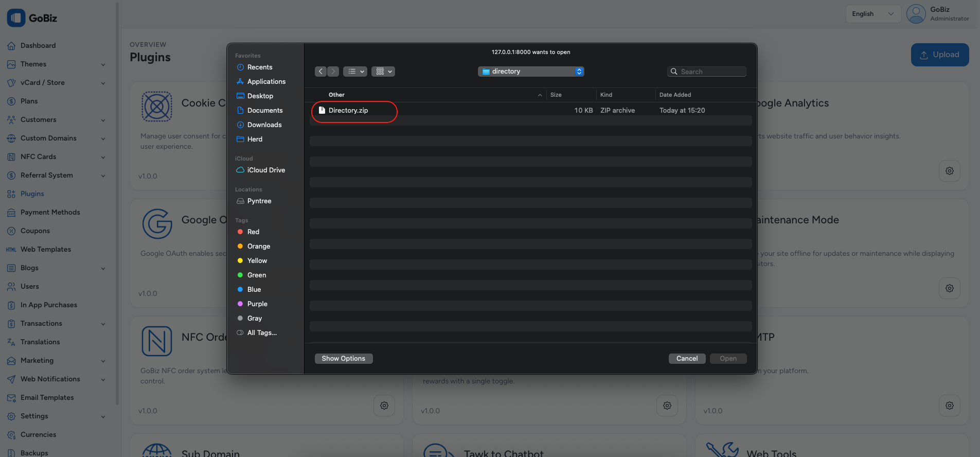This screenshot has height=457, width=980.
Task: Select the Purple tag
Action: pos(257,304)
